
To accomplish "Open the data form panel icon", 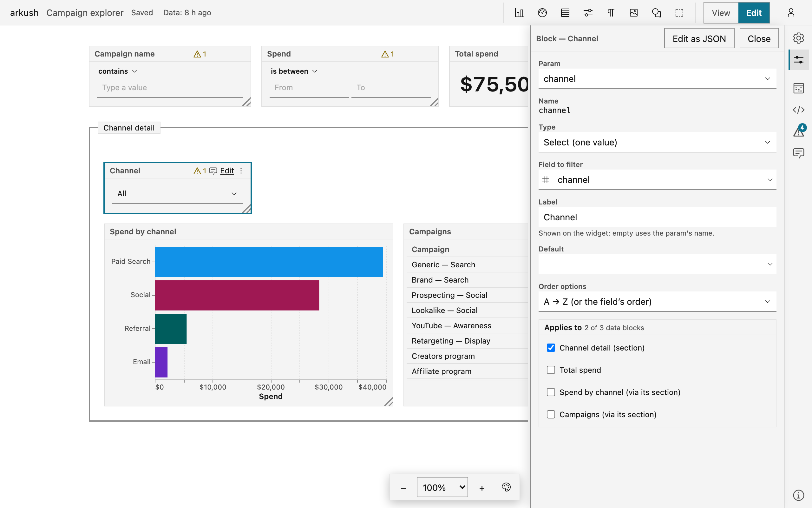I will tap(799, 88).
